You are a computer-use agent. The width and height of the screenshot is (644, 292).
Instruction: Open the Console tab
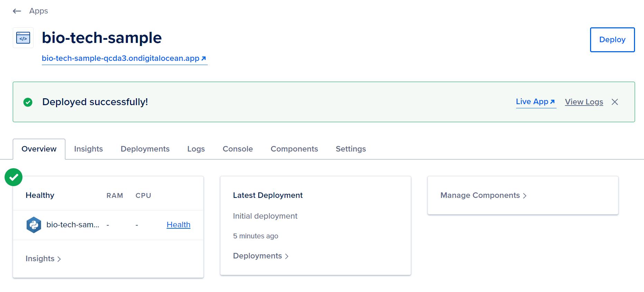coord(238,149)
